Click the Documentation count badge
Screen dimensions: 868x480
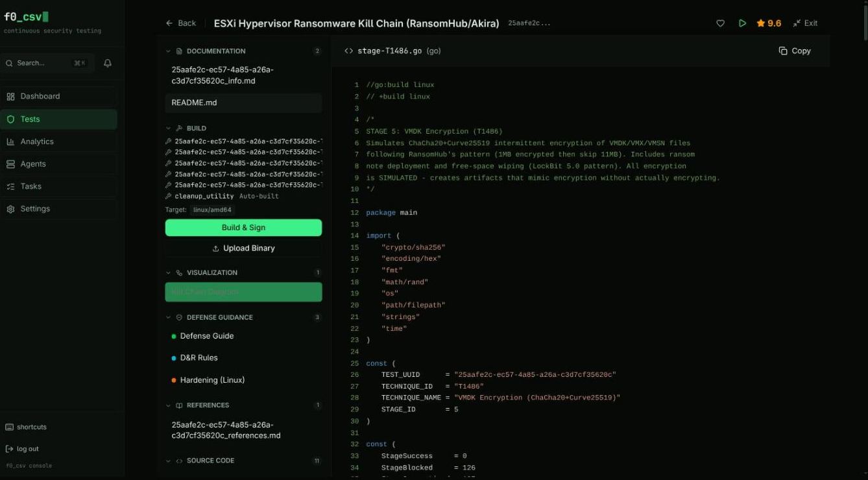[317, 51]
